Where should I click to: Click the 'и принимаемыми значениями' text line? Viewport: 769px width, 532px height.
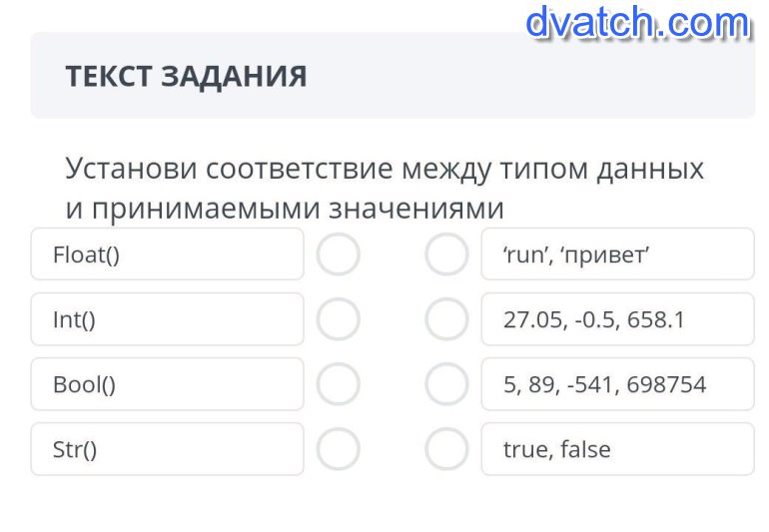pyautogui.click(x=285, y=209)
